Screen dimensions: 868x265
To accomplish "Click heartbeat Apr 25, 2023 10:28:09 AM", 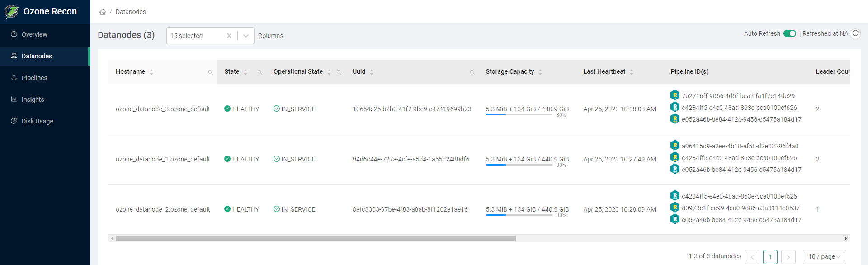I will (x=619, y=209).
